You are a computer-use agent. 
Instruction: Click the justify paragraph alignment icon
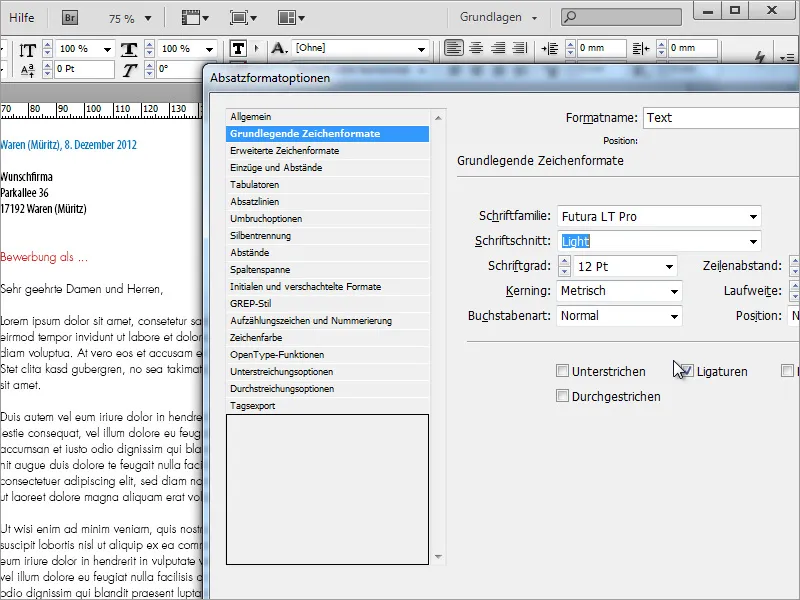(520, 48)
